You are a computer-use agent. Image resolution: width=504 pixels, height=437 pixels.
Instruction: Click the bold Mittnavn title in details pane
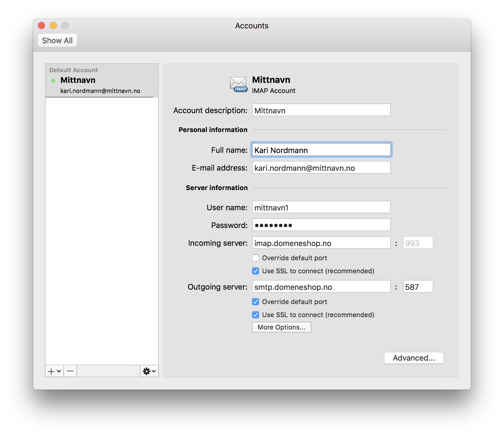(x=271, y=80)
